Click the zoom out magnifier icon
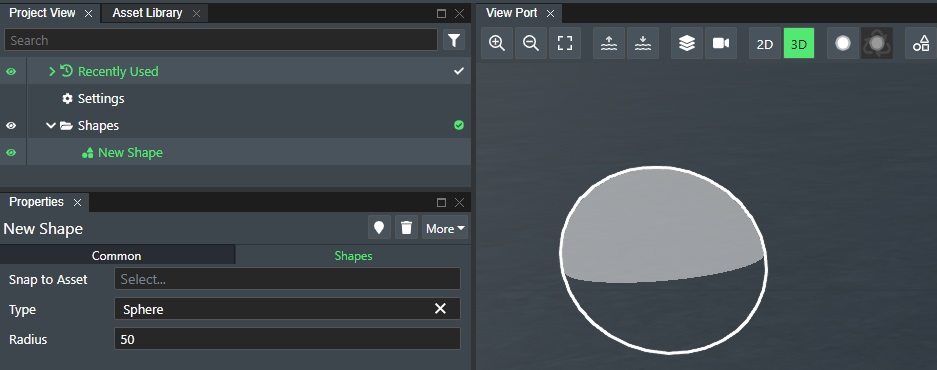This screenshot has width=937, height=370. point(531,43)
